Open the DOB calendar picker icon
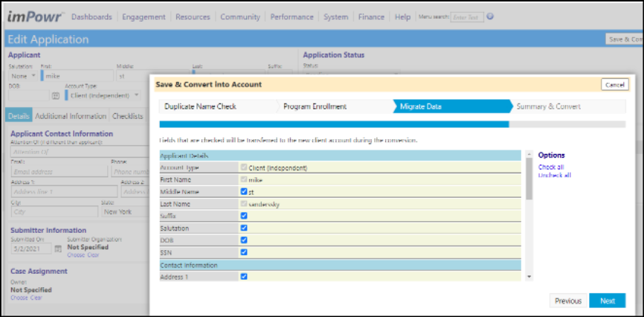The image size is (644, 317). point(56,95)
